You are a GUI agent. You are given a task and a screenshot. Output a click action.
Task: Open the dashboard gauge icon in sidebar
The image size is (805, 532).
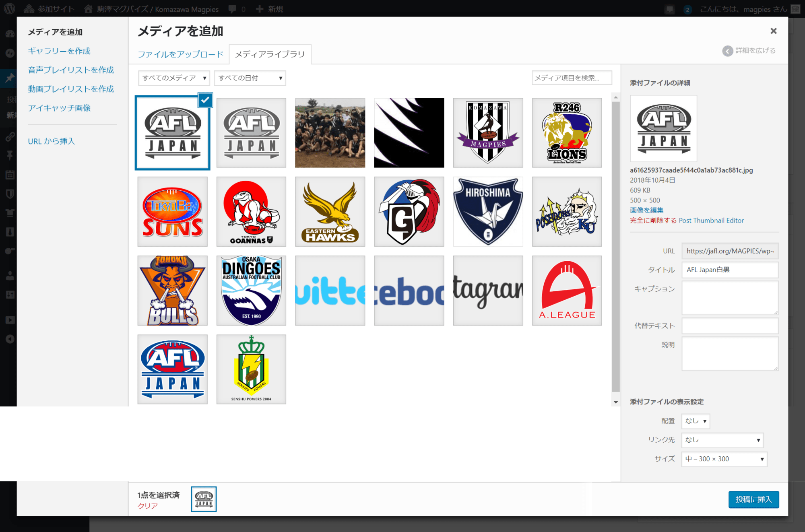[10, 34]
